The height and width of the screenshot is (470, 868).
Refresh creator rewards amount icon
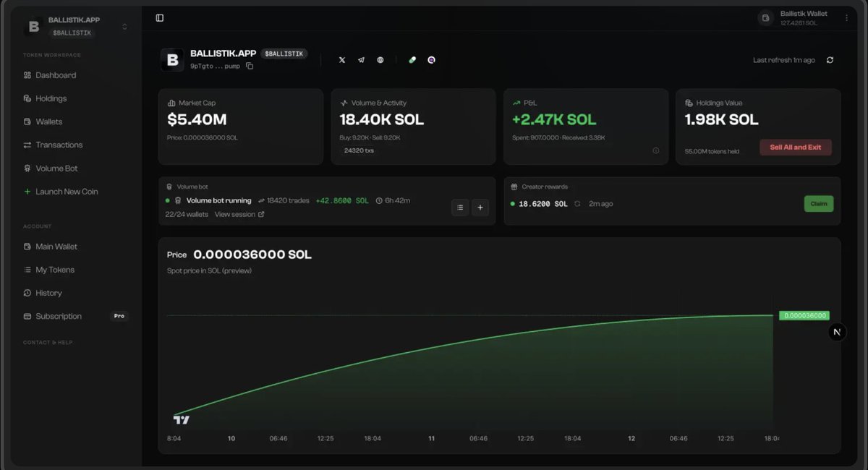pos(577,204)
